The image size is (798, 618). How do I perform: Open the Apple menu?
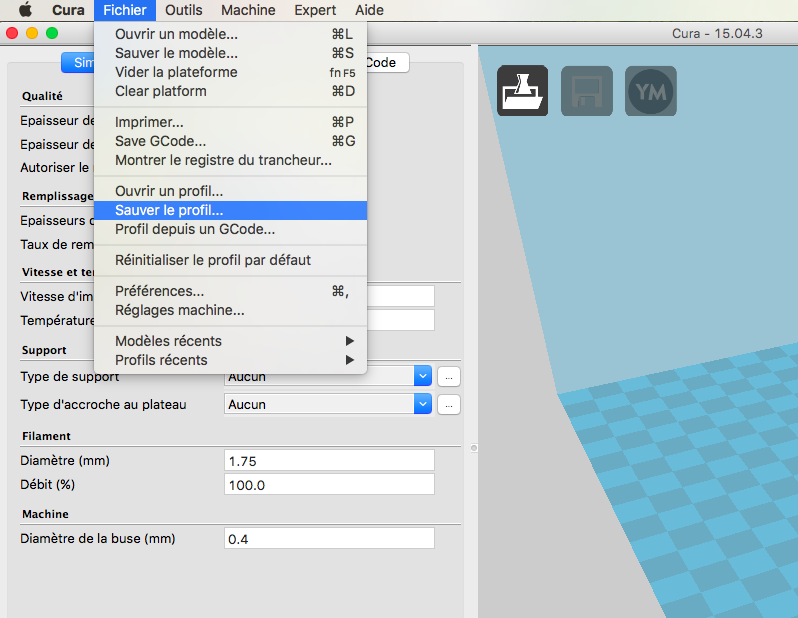(25, 10)
